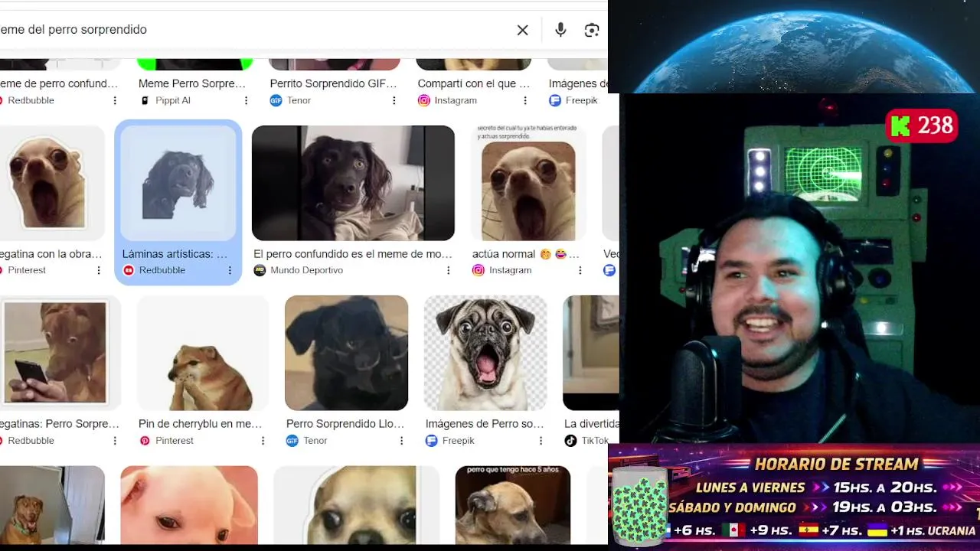Open the 'actúa normal' chihuahua Instagram image

528,183
